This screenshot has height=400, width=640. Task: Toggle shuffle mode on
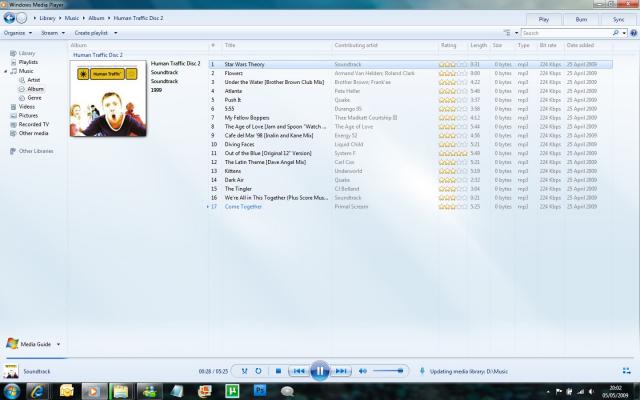point(245,371)
